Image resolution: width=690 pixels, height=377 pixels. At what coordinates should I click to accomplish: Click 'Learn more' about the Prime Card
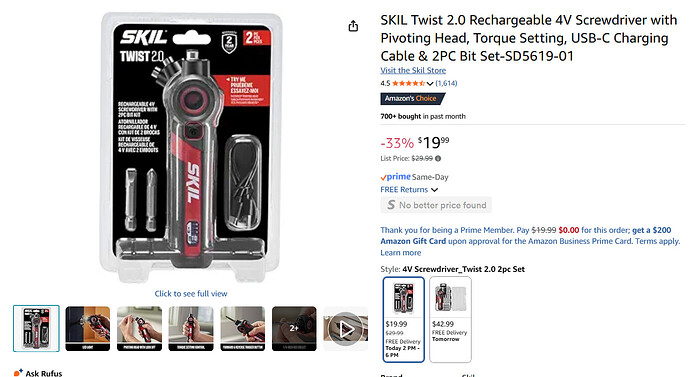(x=400, y=253)
